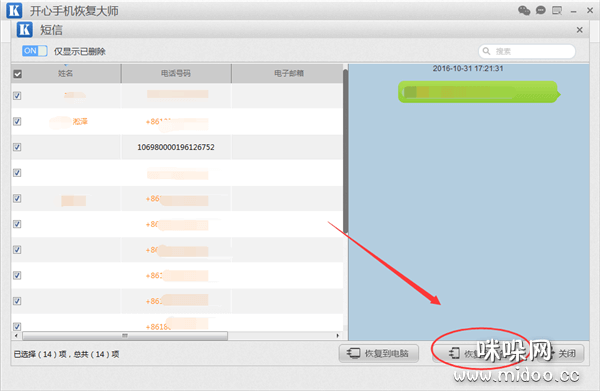This screenshot has width=600, height=391.
Task: Click the left arrow of horizontal scrollbar
Action: coord(16,336)
